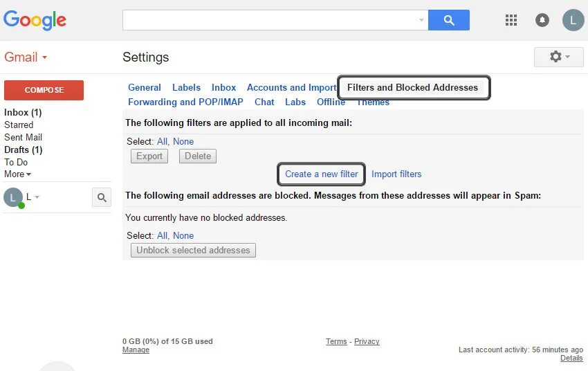Screen dimensions: 588x371
Task: Open the To Do label
Action: [16, 162]
